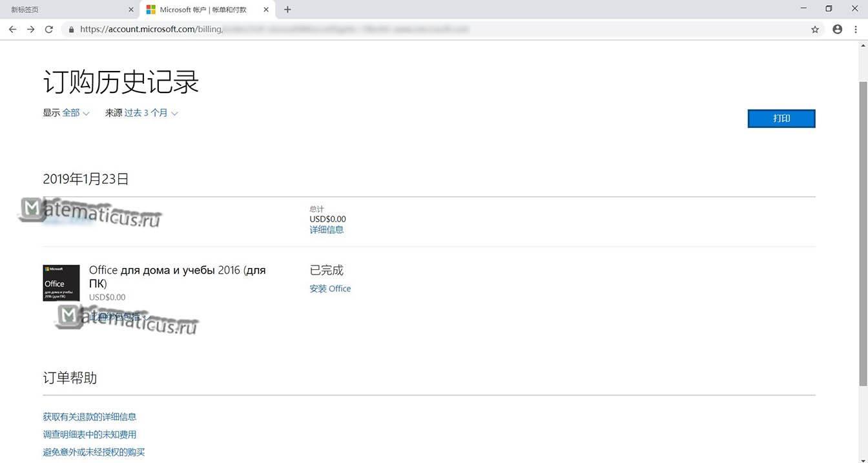Click the 订购历史记录 page heading
Image resolution: width=868 pixels, height=463 pixels.
coord(121,82)
